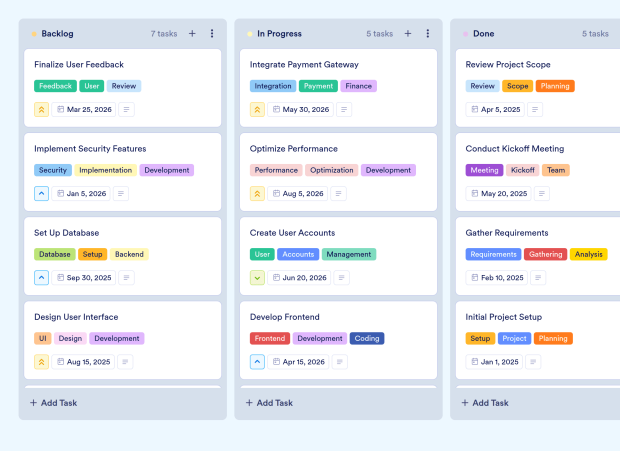Click priority icon on Set Up Database card

click(x=42, y=278)
